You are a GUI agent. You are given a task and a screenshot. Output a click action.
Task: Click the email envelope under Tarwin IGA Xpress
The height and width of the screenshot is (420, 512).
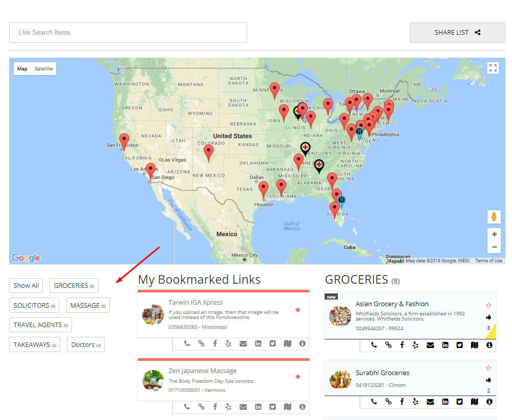[243, 343]
